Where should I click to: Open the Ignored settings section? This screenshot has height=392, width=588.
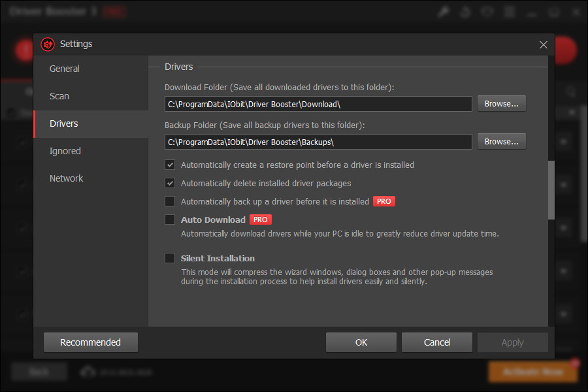click(x=65, y=150)
